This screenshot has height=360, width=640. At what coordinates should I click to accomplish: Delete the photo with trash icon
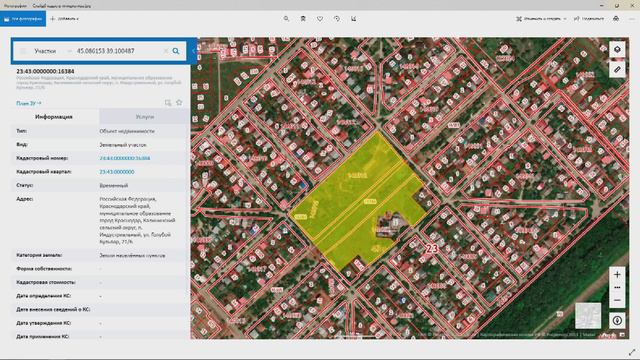303,19
